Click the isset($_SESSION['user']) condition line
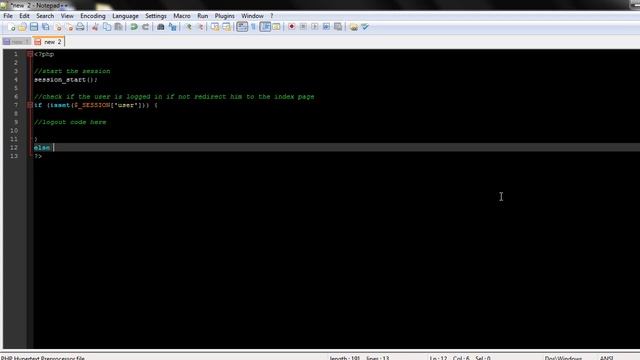This screenshot has width=640, height=360. (x=96, y=105)
